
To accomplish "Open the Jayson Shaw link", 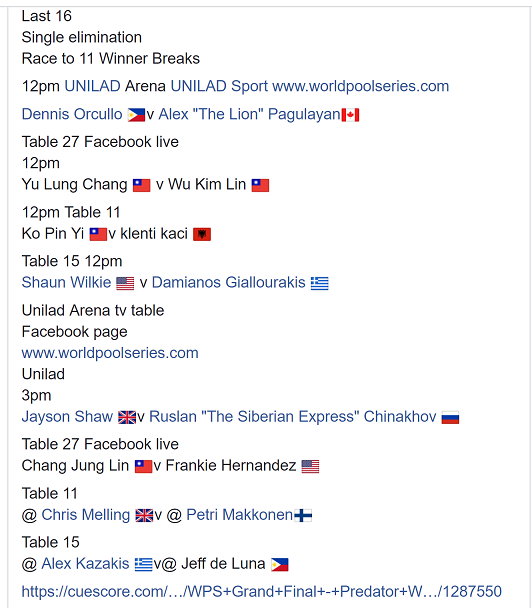I will pyautogui.click(x=67, y=416).
